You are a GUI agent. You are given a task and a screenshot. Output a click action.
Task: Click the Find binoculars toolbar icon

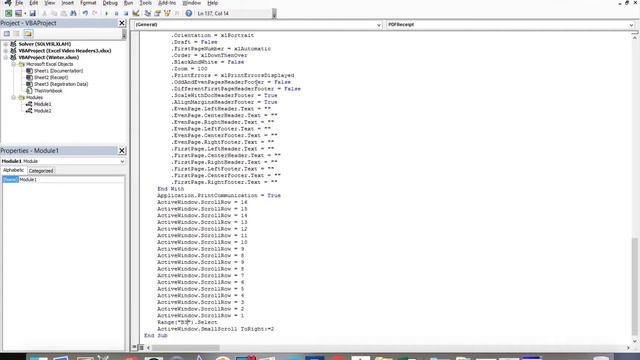coord(73,13)
